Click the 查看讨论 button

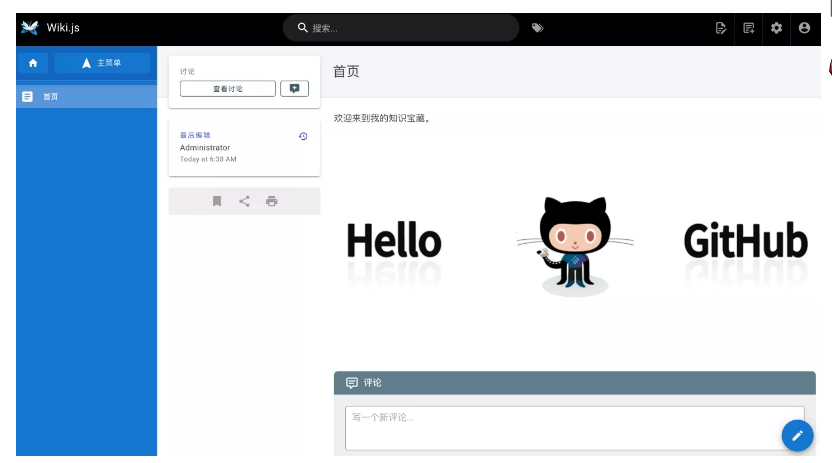point(228,89)
